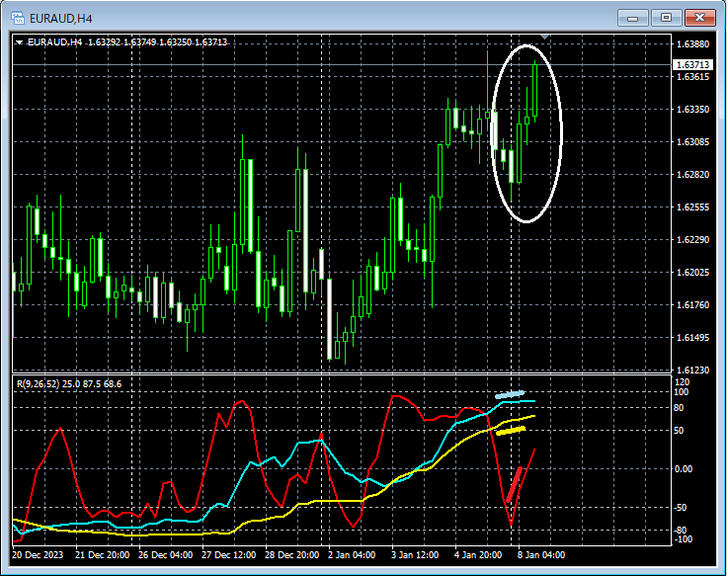
Task: Click the 20 Dec 2023 time label
Action: [38, 555]
